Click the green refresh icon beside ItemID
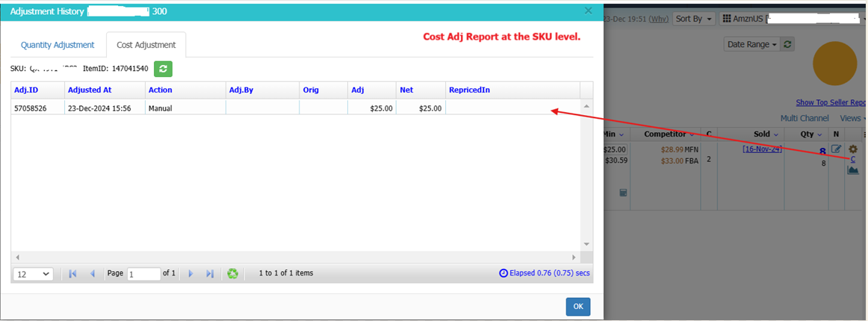This screenshot has height=321, width=868. (x=163, y=69)
